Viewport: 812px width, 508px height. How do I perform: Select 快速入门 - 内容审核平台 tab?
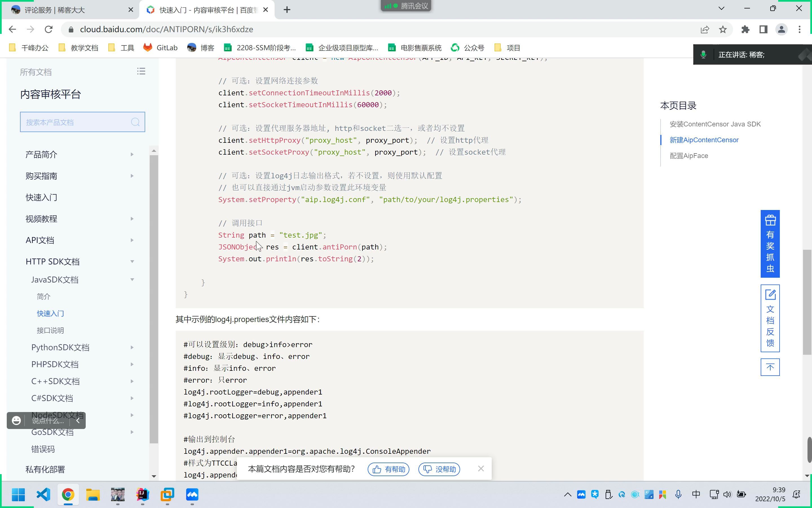207,10
